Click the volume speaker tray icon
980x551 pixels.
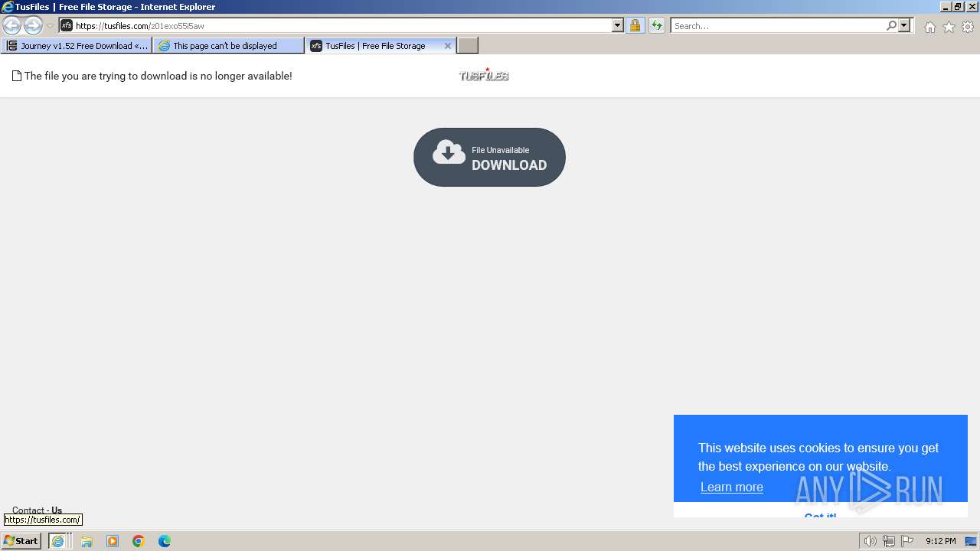point(871,541)
